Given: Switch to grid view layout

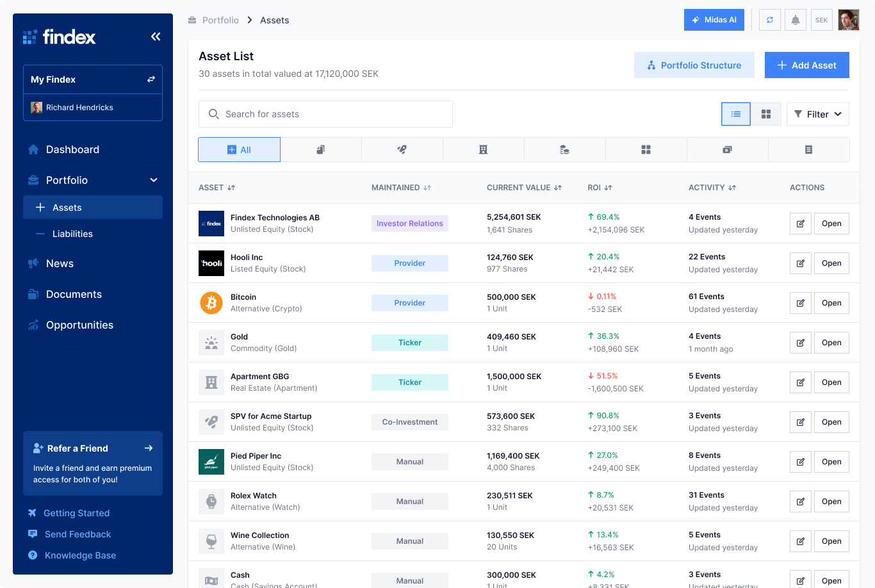Looking at the screenshot, I should pyautogui.click(x=765, y=114).
